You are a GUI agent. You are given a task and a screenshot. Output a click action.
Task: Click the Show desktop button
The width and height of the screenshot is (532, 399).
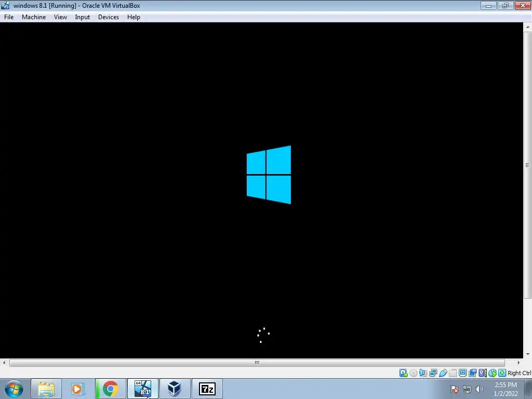(528, 389)
